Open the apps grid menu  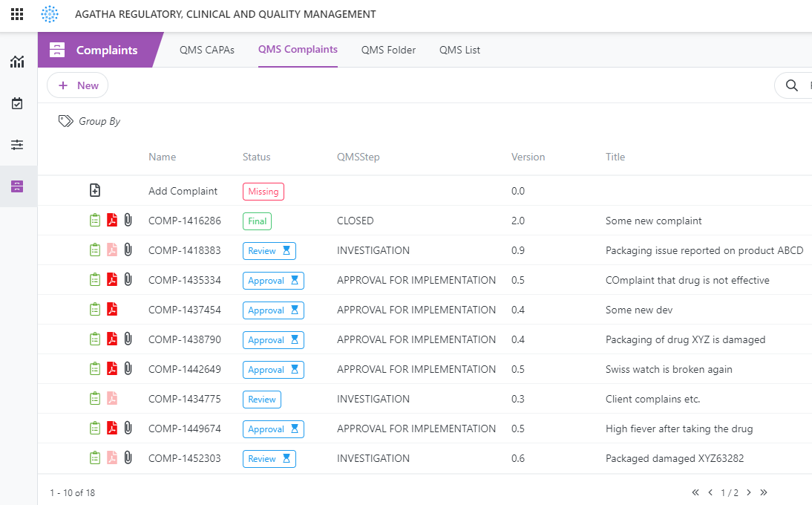point(16,13)
